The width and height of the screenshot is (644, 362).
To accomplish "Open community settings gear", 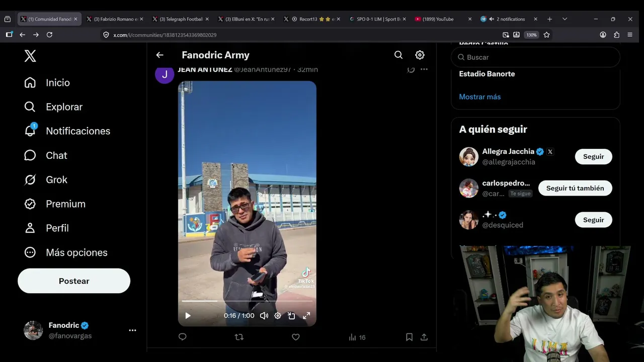I will [420, 55].
